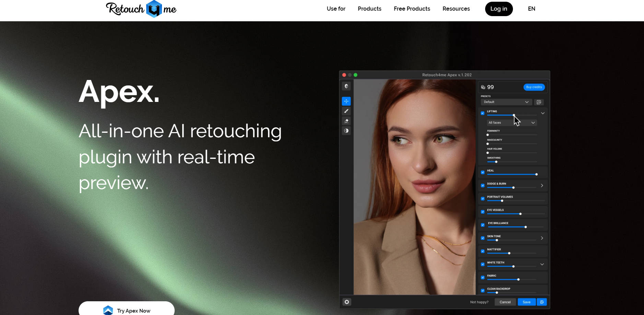Click the before/after mask icon at sidebar top
Screen dimensions: 644x315
tap(346, 86)
